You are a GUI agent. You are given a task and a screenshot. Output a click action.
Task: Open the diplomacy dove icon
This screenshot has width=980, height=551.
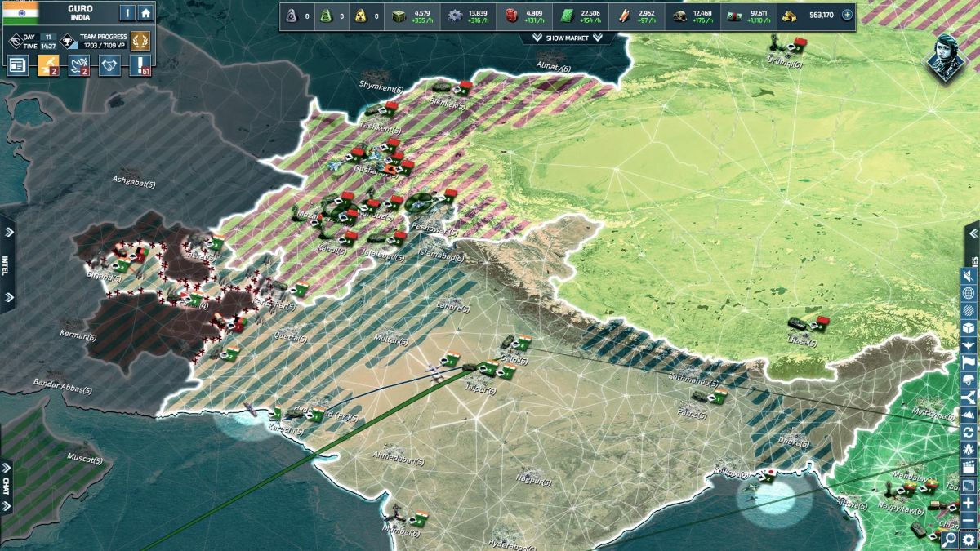(78, 66)
